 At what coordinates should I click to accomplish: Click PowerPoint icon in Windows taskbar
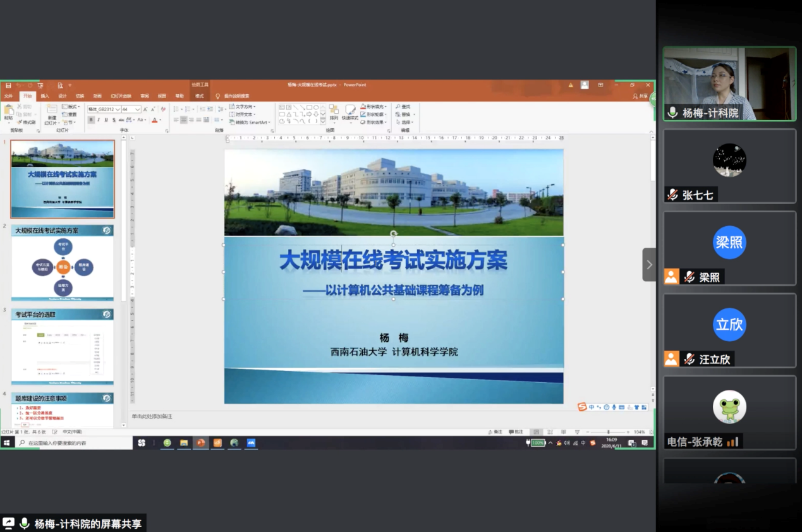(201, 443)
